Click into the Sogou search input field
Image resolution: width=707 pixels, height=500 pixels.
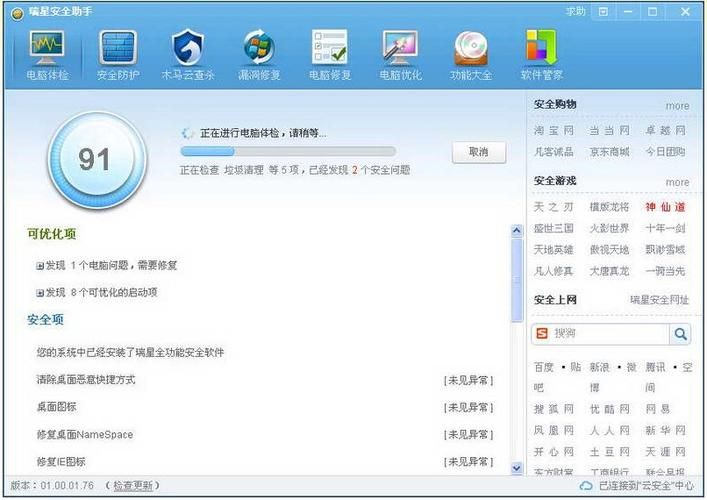(609, 334)
